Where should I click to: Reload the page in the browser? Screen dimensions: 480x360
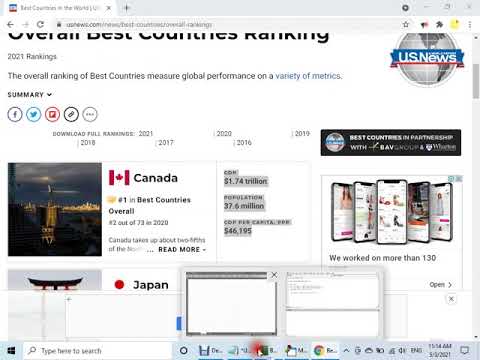[x=40, y=24]
